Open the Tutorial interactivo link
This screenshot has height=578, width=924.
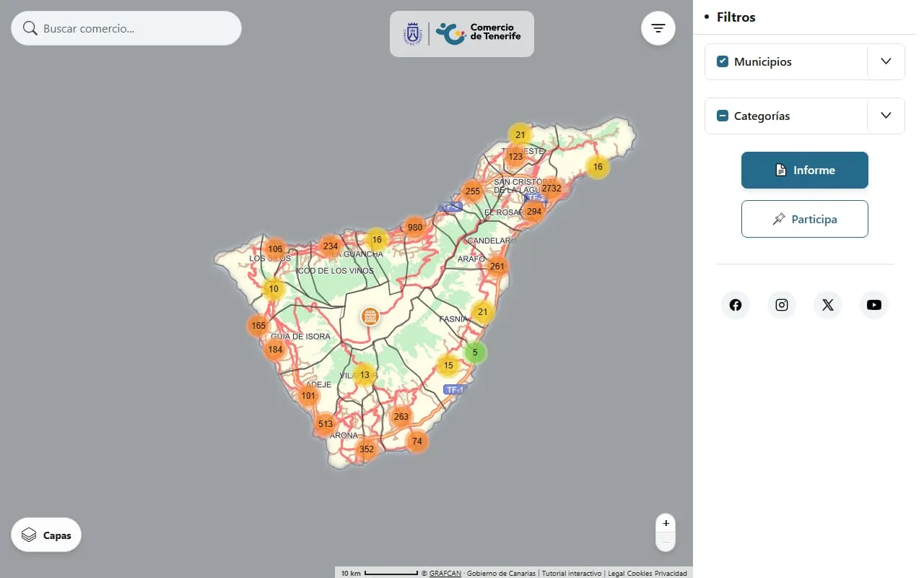572,573
